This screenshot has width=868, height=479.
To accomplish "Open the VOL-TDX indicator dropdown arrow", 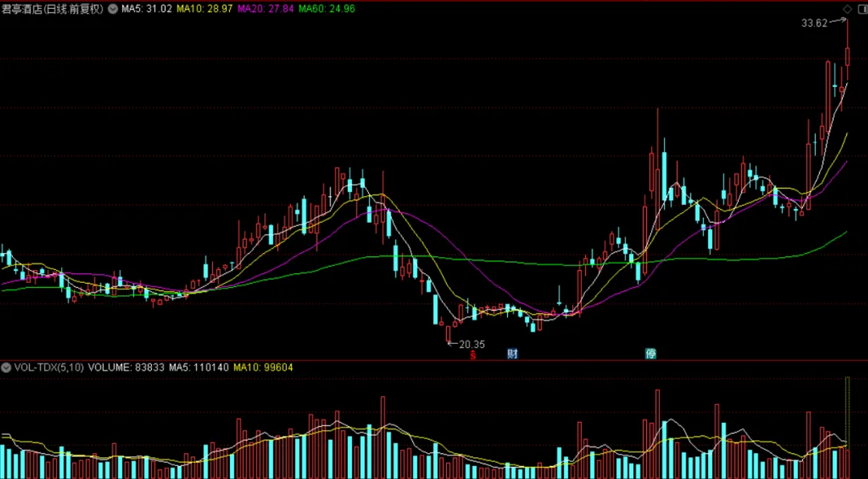I will [x=6, y=367].
